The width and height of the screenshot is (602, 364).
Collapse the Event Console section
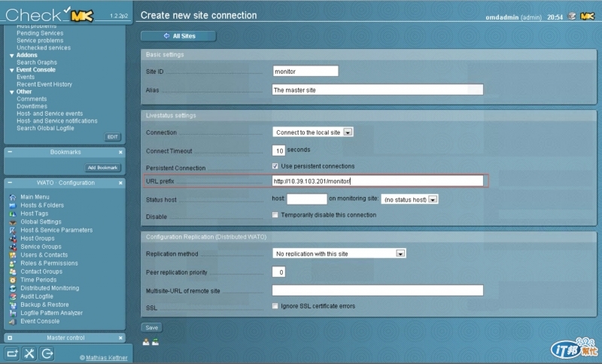point(11,70)
